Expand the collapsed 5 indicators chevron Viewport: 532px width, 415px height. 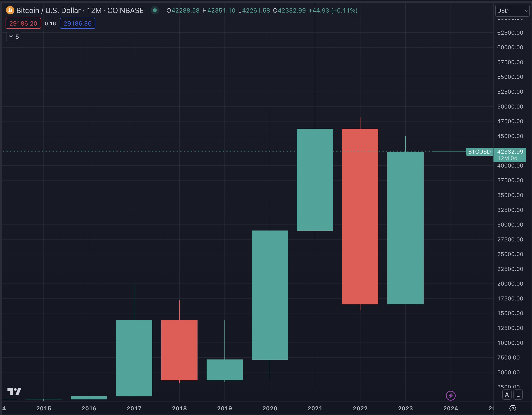(14, 36)
